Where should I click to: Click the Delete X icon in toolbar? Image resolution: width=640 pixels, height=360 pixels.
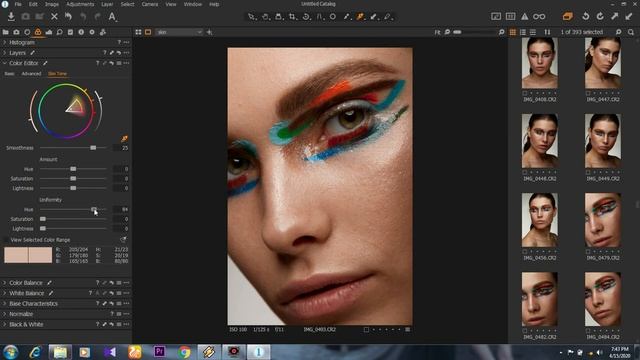tap(54, 16)
